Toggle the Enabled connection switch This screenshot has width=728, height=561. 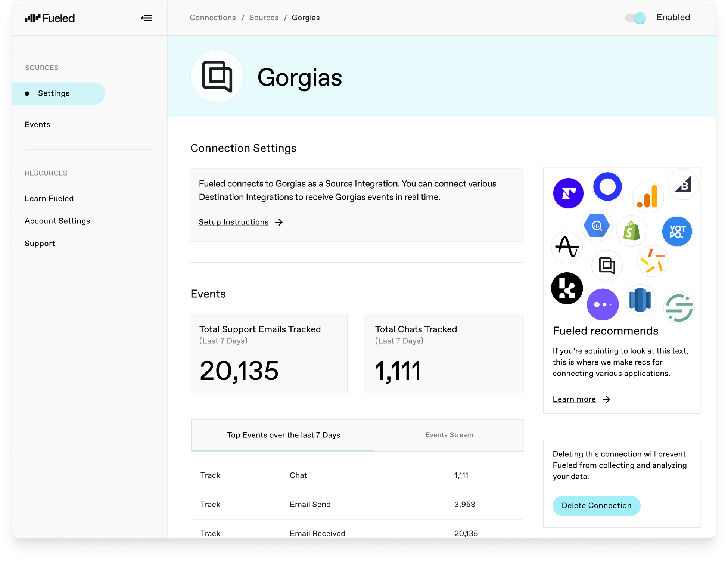pos(635,18)
